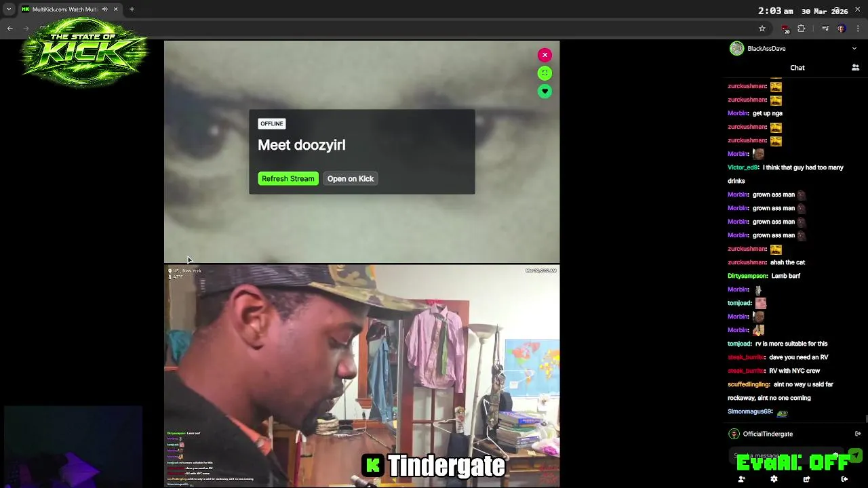Click Victor_ed9 username in chat
This screenshot has width=868, height=488.
click(x=743, y=167)
